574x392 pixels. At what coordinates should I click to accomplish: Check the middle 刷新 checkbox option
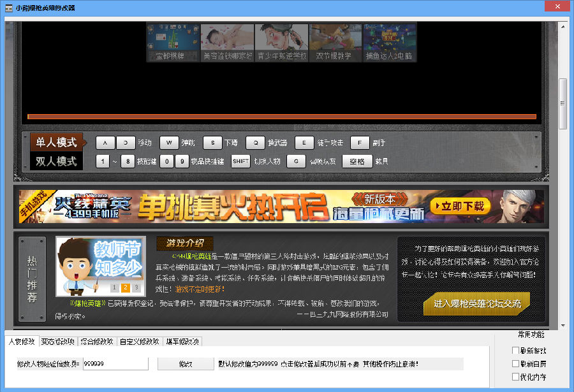tap(515, 364)
